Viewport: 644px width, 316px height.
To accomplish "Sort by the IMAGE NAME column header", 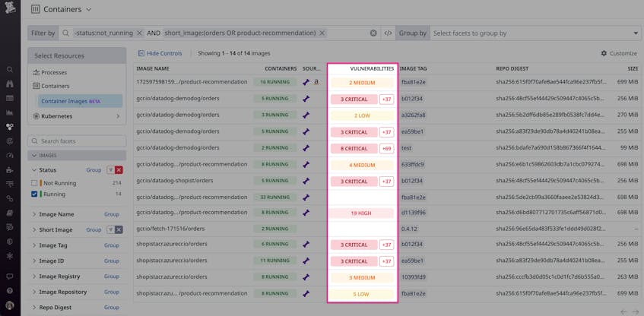I will point(153,68).
